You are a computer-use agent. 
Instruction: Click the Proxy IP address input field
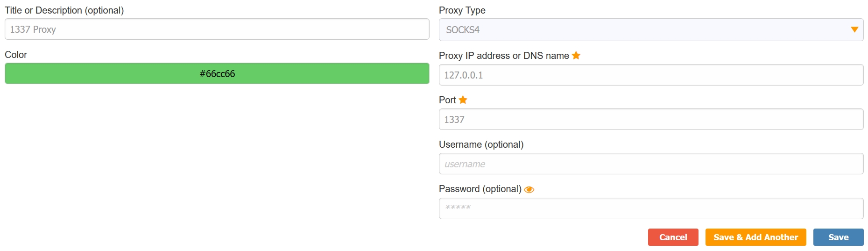click(x=651, y=75)
